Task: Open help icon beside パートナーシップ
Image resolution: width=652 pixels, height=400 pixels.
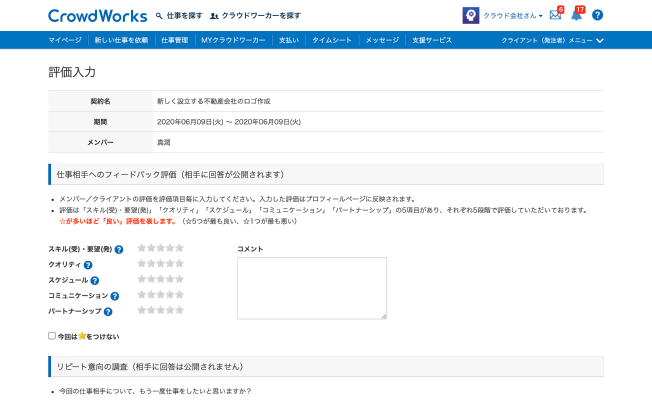Action: pos(108,312)
